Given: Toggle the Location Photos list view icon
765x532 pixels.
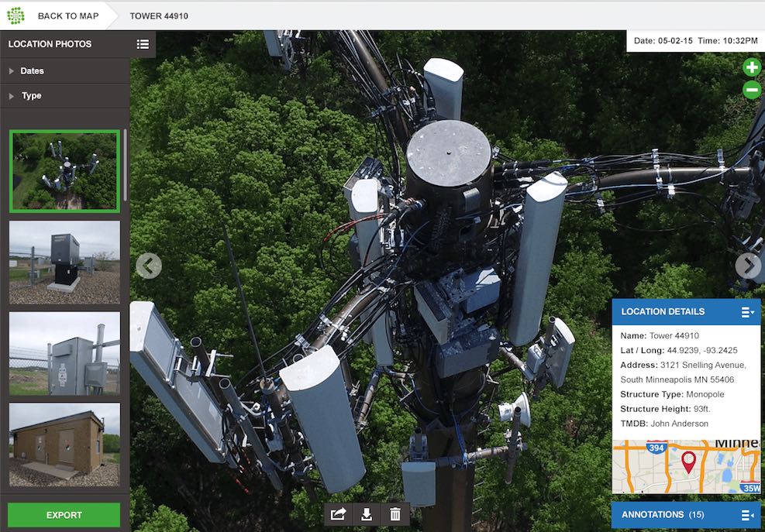Looking at the screenshot, I should click(x=143, y=44).
